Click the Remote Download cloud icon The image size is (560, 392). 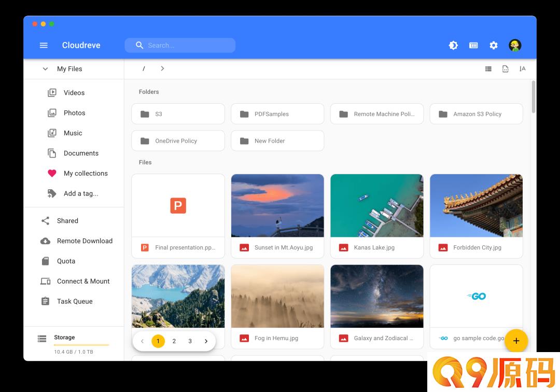pos(45,241)
